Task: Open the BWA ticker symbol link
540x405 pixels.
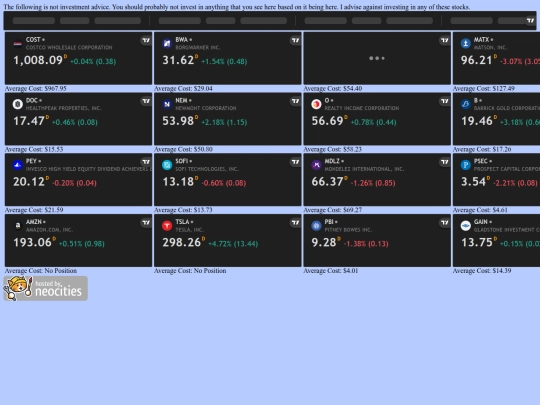Action: [x=181, y=40]
